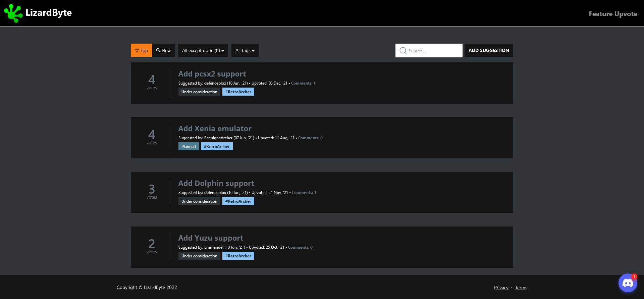Focus the Search input field
This screenshot has width=644, height=299.
click(x=429, y=51)
